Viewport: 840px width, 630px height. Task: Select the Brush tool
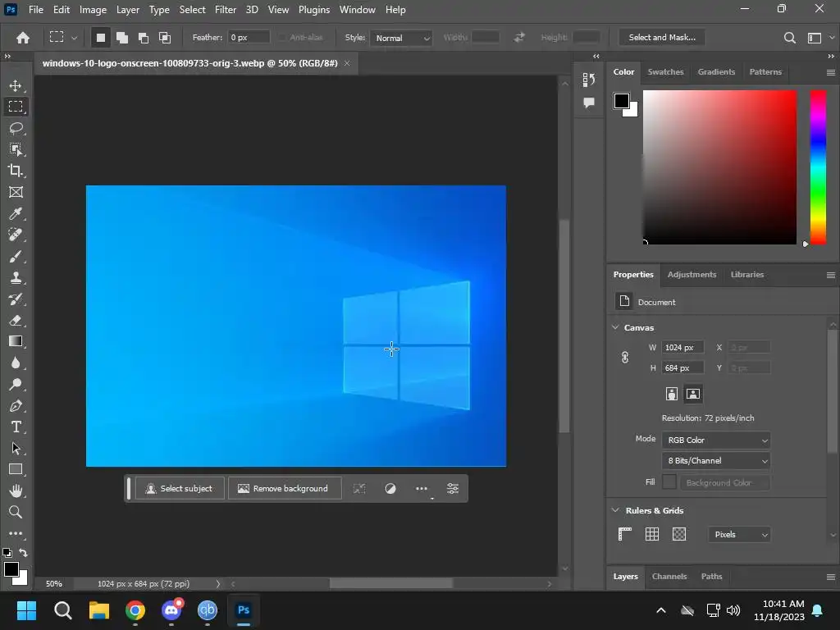tap(16, 256)
